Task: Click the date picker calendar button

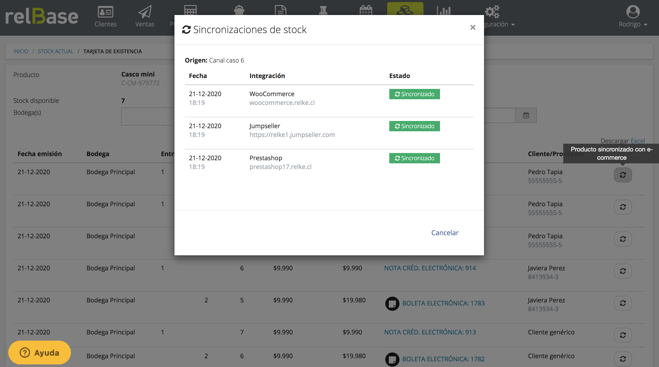Action: [526, 115]
